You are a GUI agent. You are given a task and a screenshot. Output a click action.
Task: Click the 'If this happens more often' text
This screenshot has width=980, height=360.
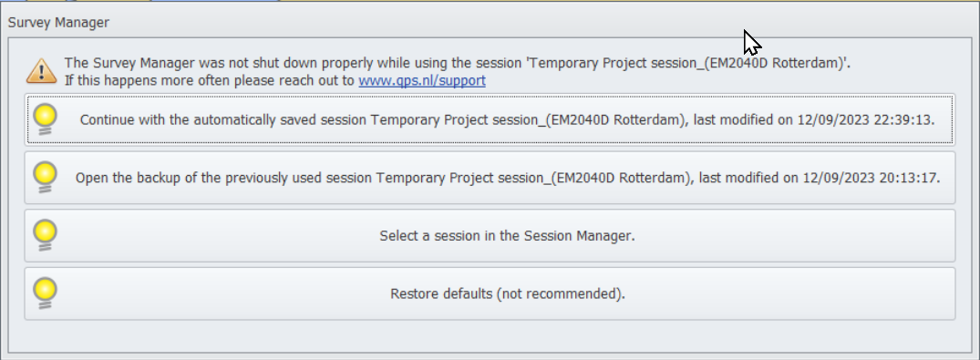(210, 80)
